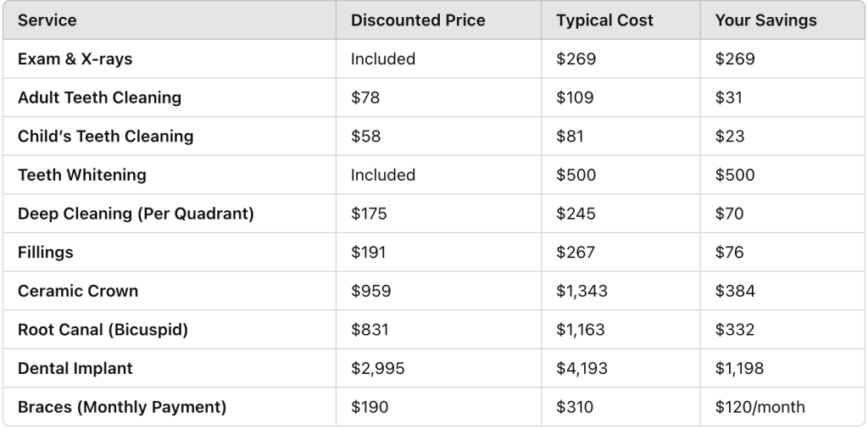Select the Adult Teeth Cleaning service cell

point(100,97)
